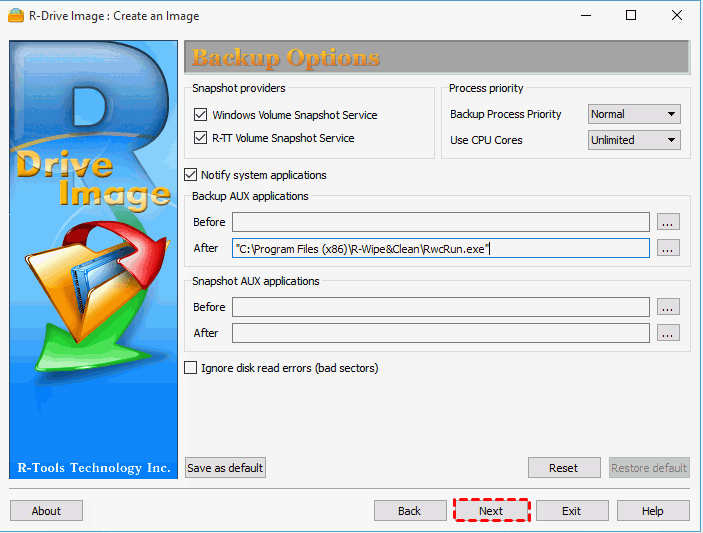Go Back to previous step
Viewport: 703px width, 533px height.
coord(410,511)
